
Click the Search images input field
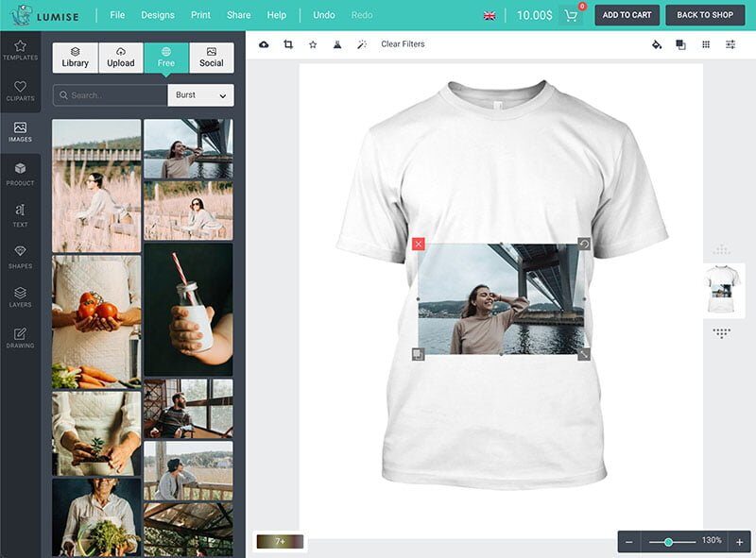(111, 95)
